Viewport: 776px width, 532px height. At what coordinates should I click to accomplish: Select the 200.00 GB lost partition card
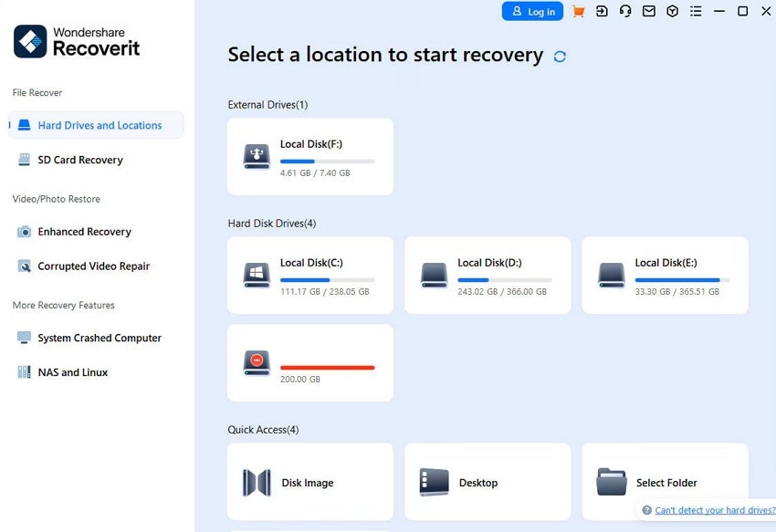310,363
